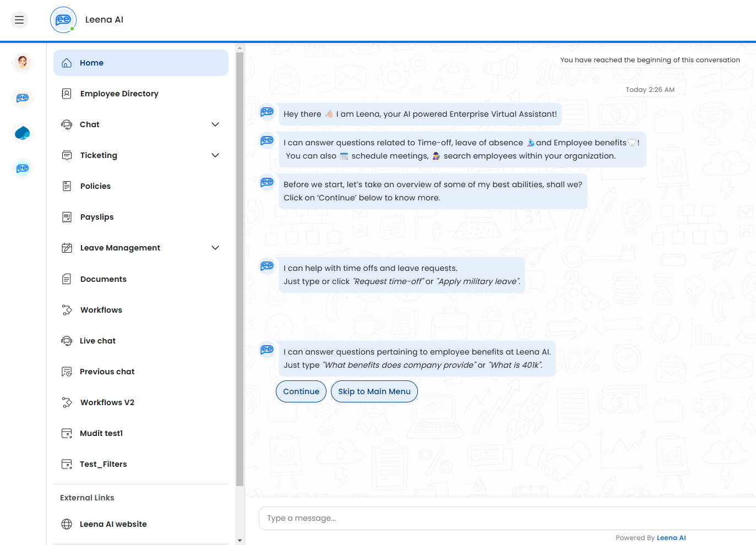This screenshot has height=545, width=756.
Task: Click the Documents file icon
Action: tap(67, 279)
